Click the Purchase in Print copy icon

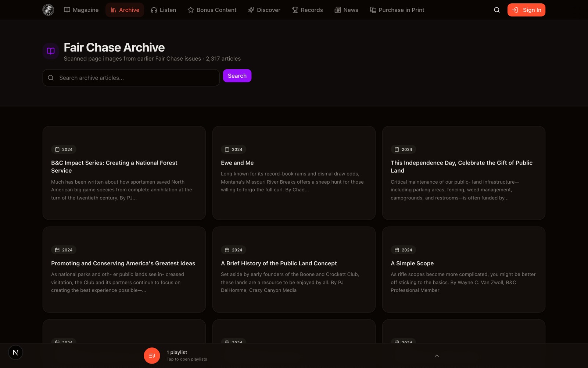[373, 10]
